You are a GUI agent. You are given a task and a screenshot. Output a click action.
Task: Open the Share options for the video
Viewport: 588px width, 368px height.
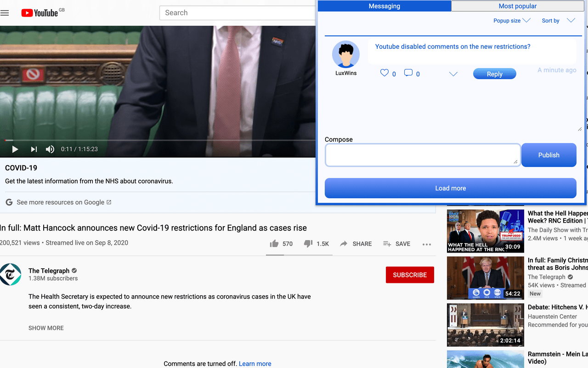(x=356, y=244)
